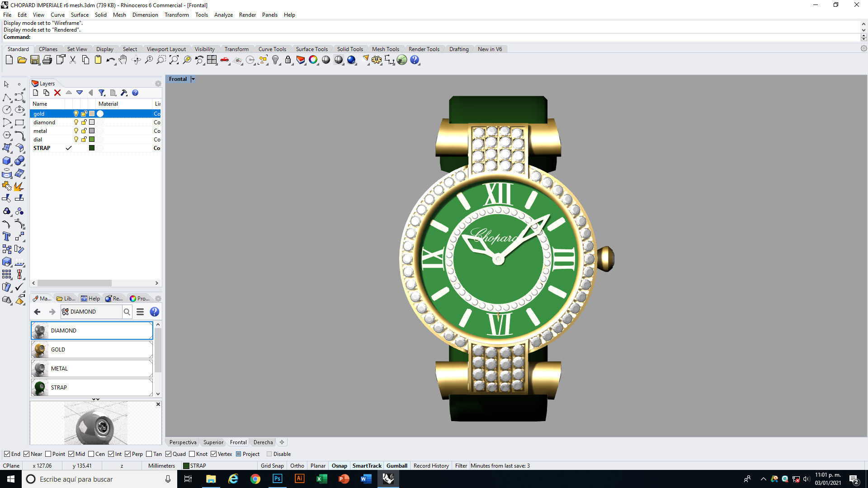Click the Zoom Extents icon
Image resolution: width=868 pixels, height=488 pixels.
pyautogui.click(x=174, y=60)
